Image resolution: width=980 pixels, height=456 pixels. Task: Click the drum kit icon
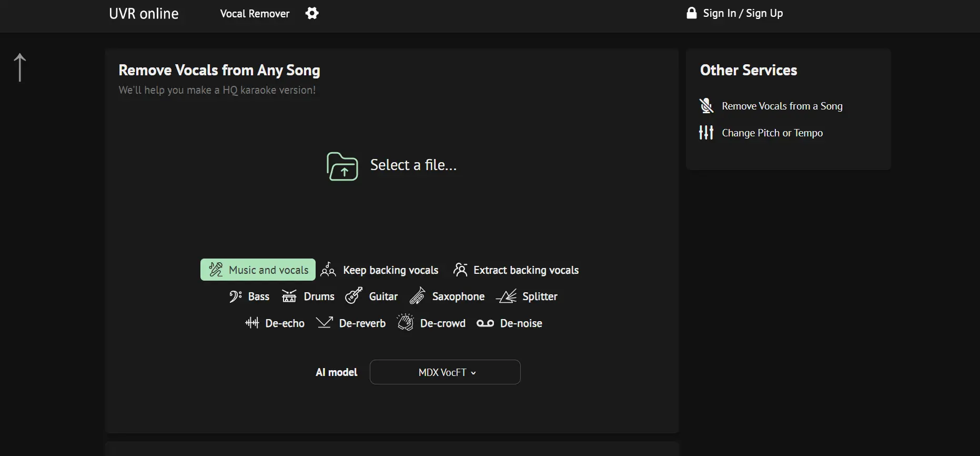(x=289, y=296)
